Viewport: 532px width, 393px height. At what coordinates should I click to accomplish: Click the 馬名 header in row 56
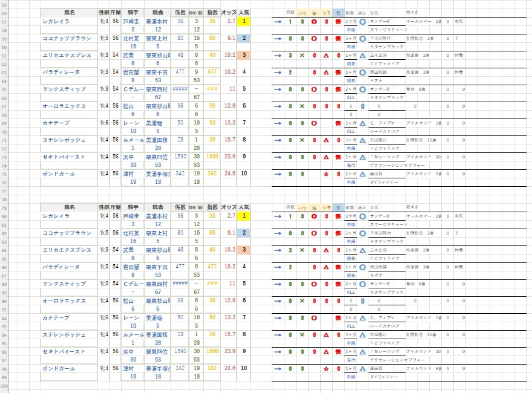(x=68, y=12)
